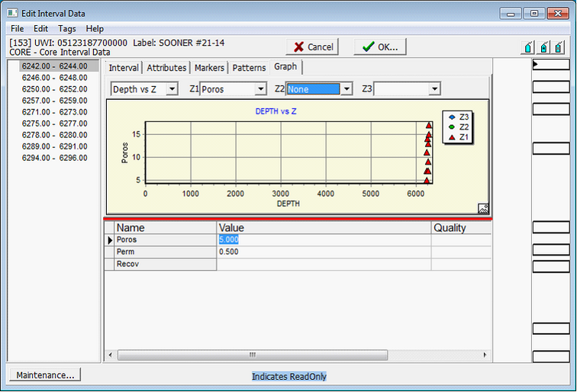577x392 pixels.
Task: Switch to the Attributes tab
Action: tap(166, 68)
